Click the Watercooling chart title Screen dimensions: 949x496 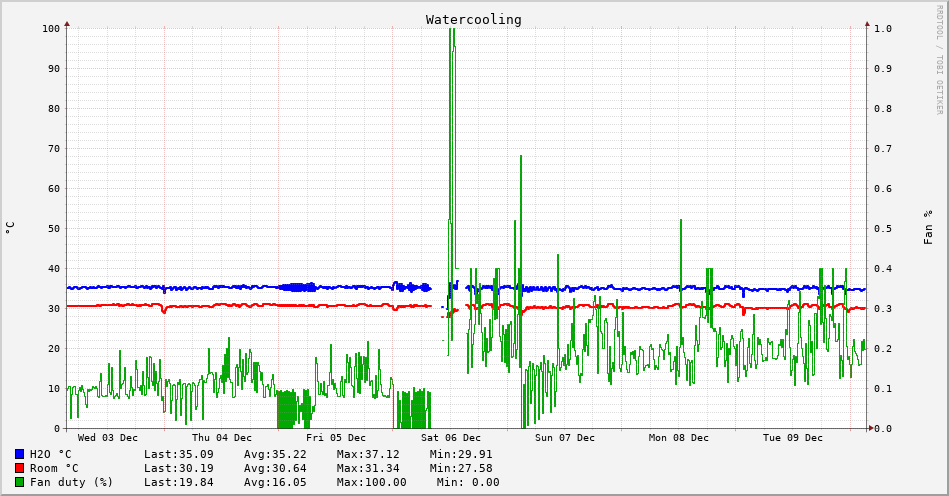coord(473,19)
